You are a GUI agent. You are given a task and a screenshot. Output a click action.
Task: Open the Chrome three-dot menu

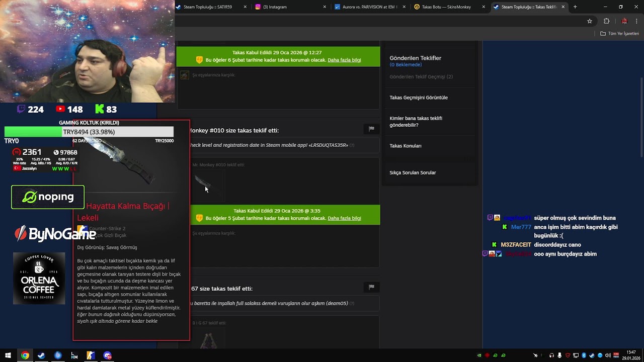coord(637,21)
